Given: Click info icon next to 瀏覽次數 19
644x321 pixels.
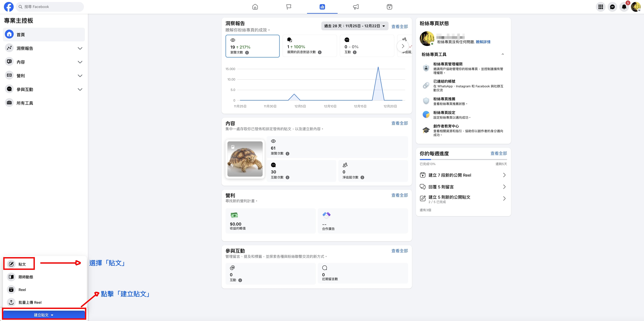Looking at the screenshot, I should click(x=247, y=53).
